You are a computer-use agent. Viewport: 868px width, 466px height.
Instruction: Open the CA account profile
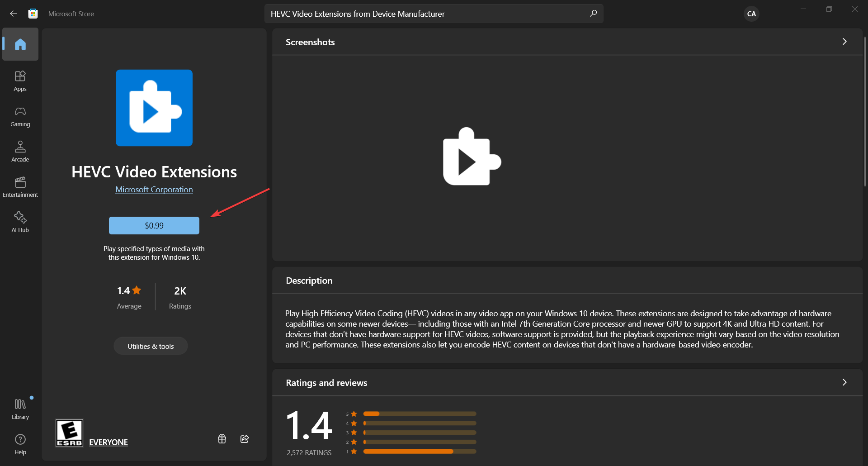click(751, 14)
